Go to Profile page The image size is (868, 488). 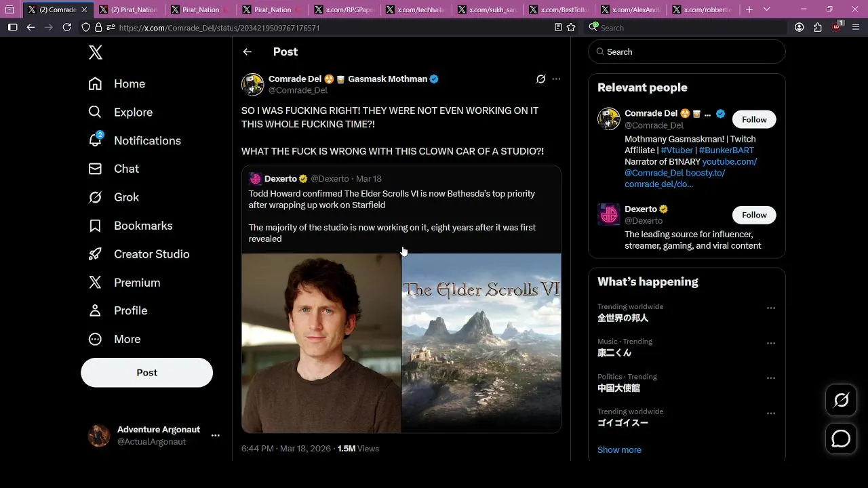click(x=117, y=310)
